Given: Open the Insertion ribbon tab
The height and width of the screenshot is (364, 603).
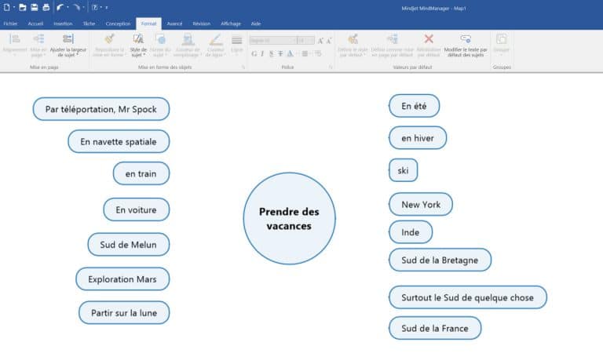Looking at the screenshot, I should pos(63,24).
